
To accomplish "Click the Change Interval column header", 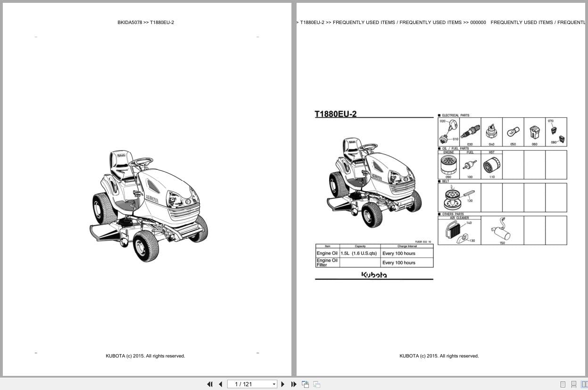I will (407, 246).
